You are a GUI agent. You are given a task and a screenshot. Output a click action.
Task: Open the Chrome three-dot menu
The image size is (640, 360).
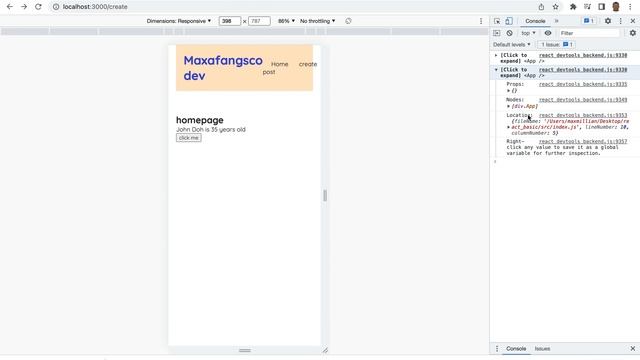pyautogui.click(x=630, y=7)
